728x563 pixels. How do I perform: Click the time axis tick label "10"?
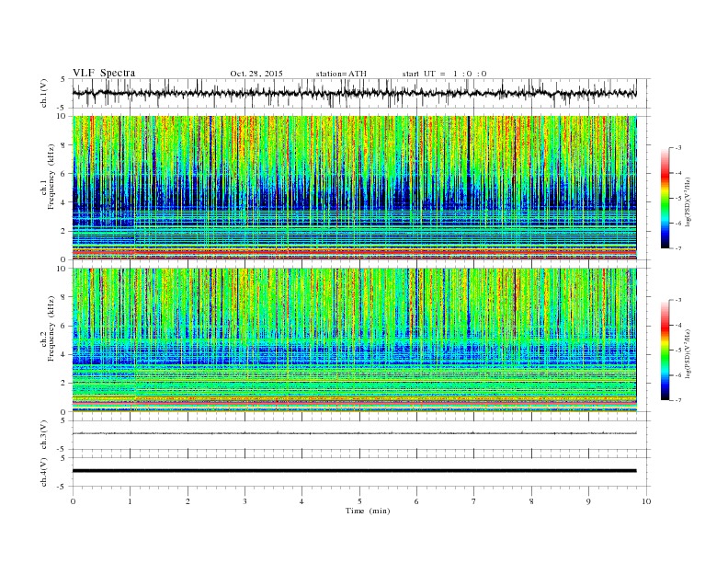click(x=646, y=501)
